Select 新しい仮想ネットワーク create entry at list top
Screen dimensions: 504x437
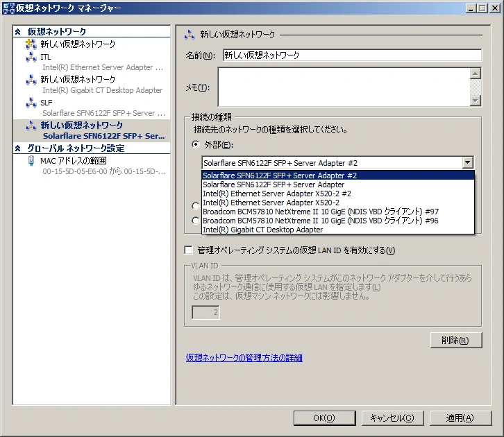[78, 44]
